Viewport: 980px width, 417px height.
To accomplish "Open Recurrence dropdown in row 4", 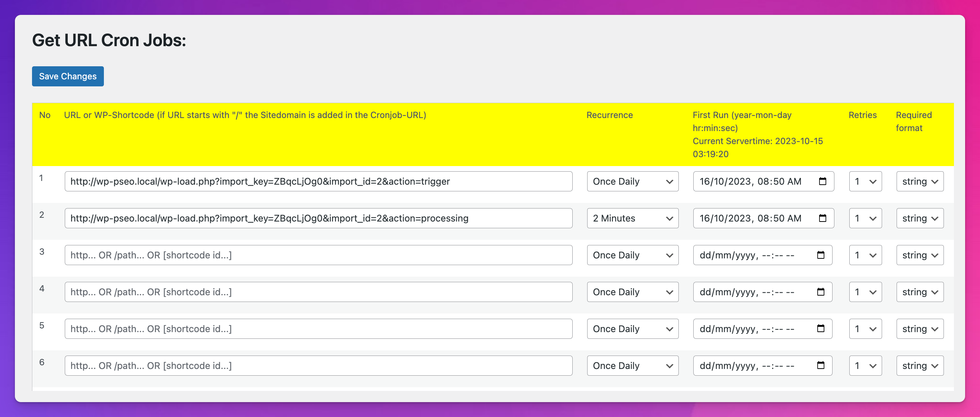I will [633, 292].
